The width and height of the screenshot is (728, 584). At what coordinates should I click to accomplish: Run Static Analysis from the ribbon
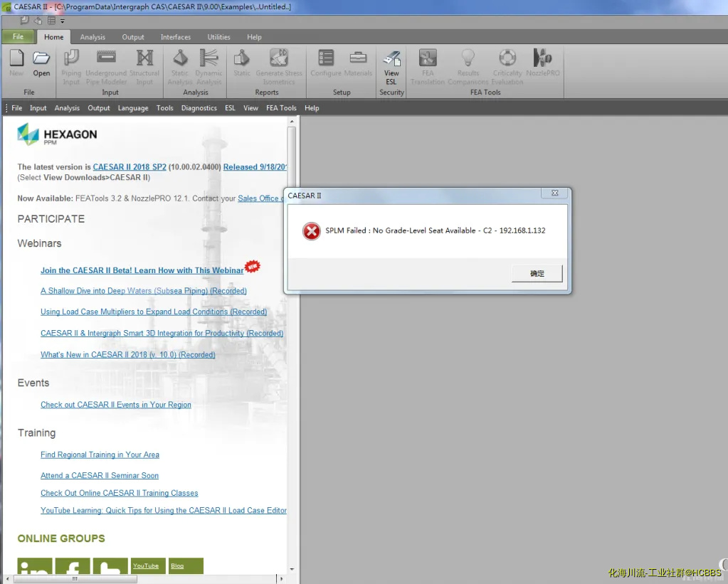coord(180,68)
